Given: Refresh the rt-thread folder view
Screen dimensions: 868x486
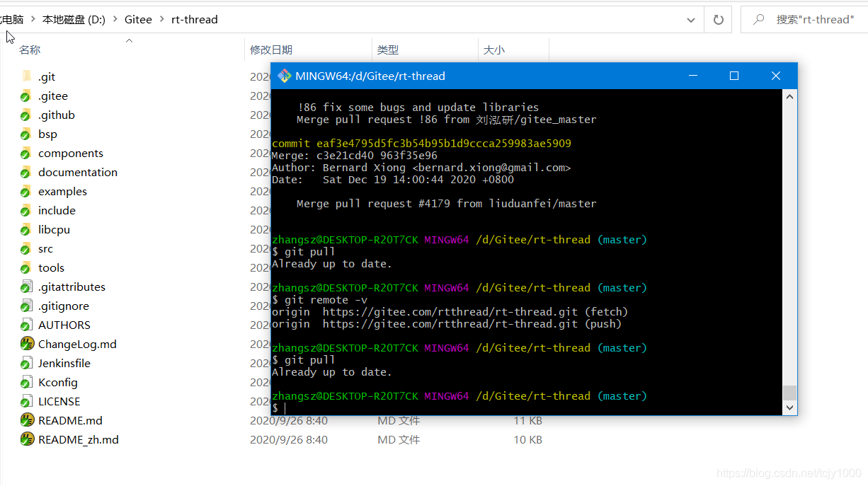Looking at the screenshot, I should click(x=718, y=20).
